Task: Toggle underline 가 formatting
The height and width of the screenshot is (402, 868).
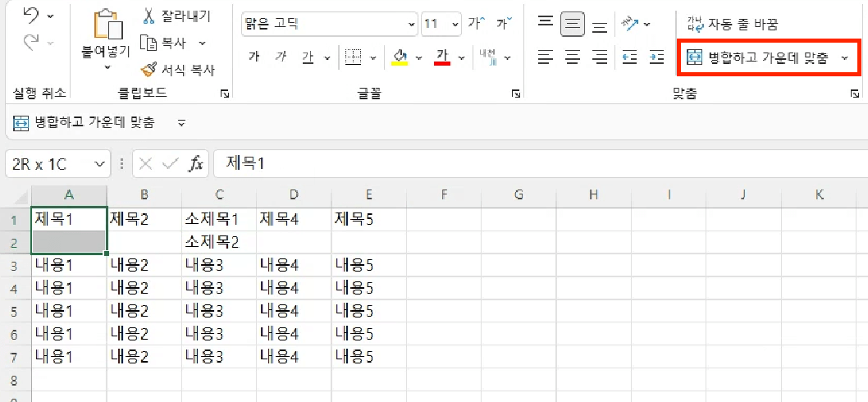Action: [x=308, y=57]
